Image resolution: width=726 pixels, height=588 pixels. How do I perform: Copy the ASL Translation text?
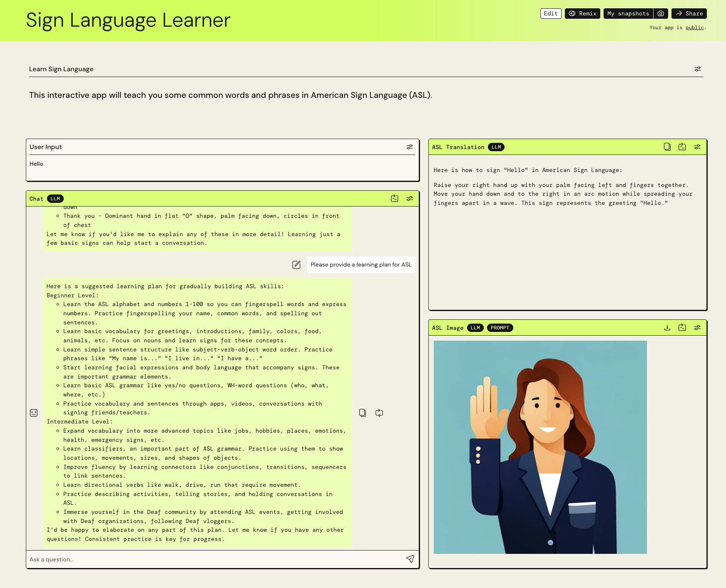(667, 147)
